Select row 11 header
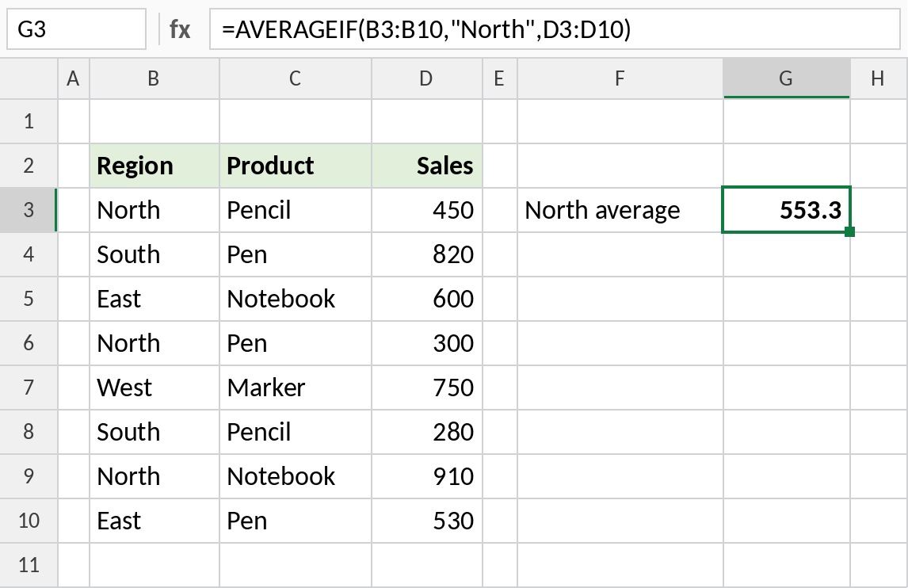This screenshot has width=908, height=588. [29, 565]
